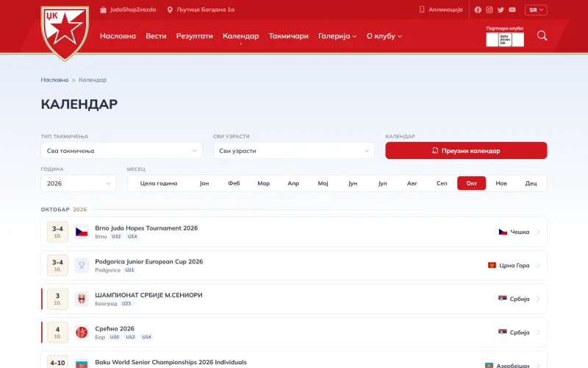Open the YouTube social icon
This screenshot has height=368, width=588.
[512, 10]
